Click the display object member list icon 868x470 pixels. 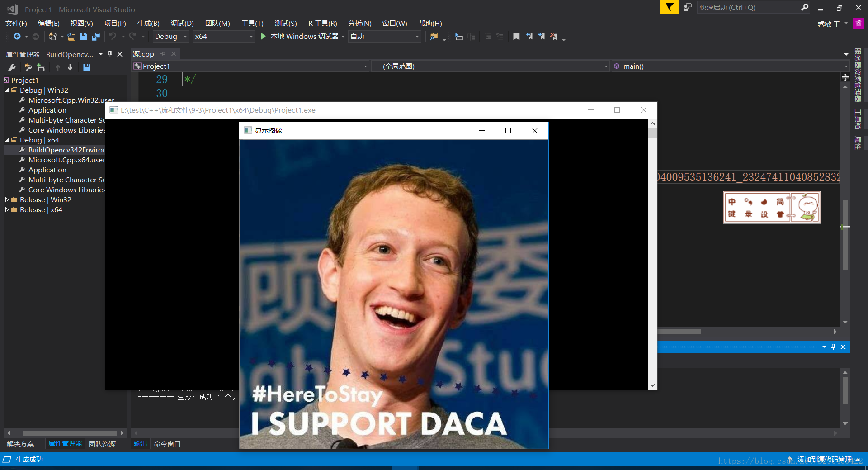(x=459, y=37)
